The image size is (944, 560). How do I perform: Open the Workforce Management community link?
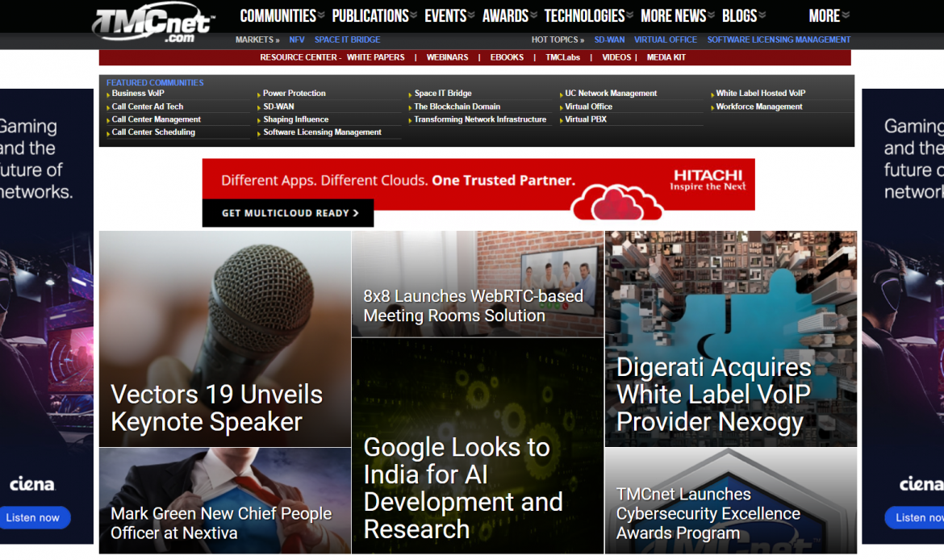pyautogui.click(x=758, y=107)
